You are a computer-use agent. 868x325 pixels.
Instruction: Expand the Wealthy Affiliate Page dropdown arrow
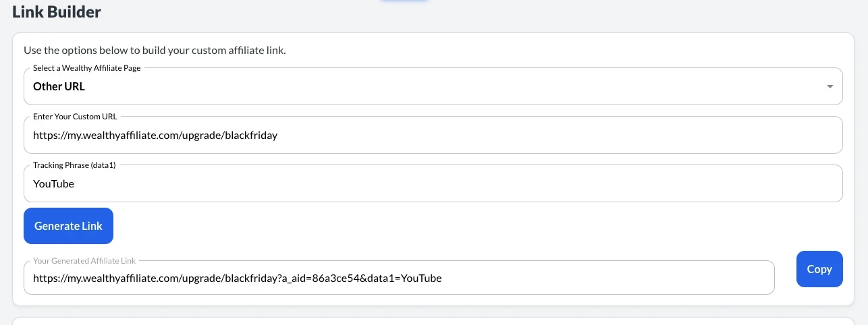(829, 87)
